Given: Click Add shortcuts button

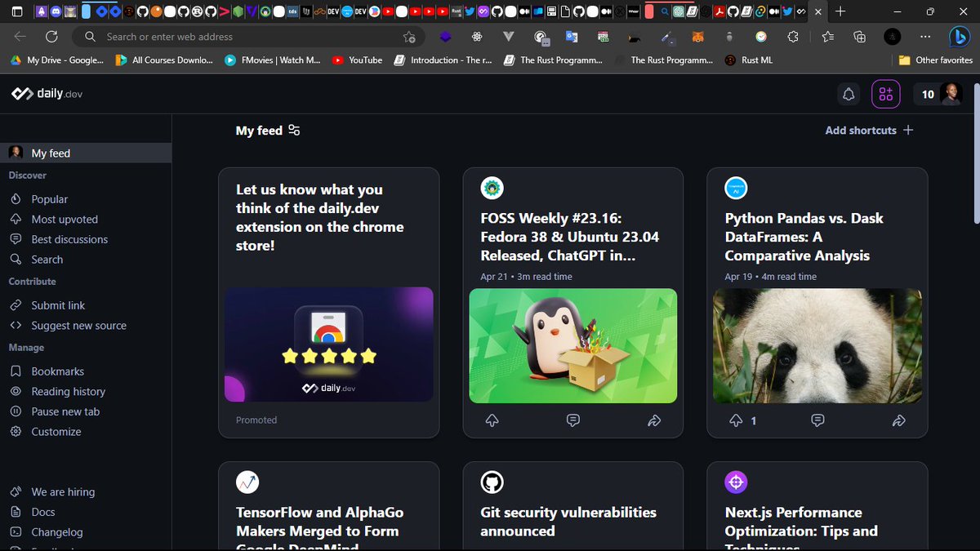Looking at the screenshot, I should [869, 130].
